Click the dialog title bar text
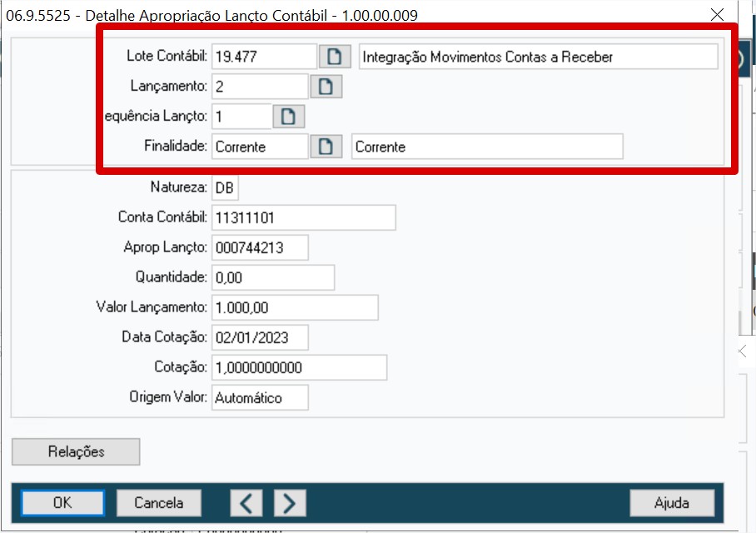This screenshot has width=756, height=533. pyautogui.click(x=211, y=16)
